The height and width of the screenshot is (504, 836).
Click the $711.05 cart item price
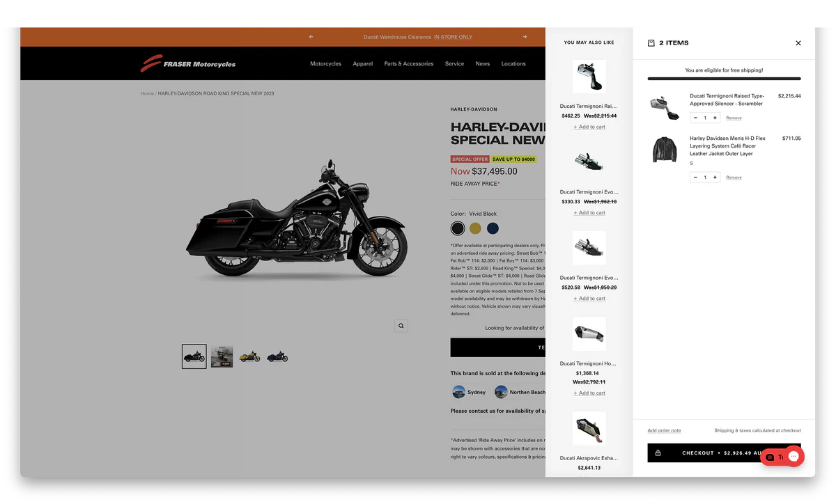791,139
